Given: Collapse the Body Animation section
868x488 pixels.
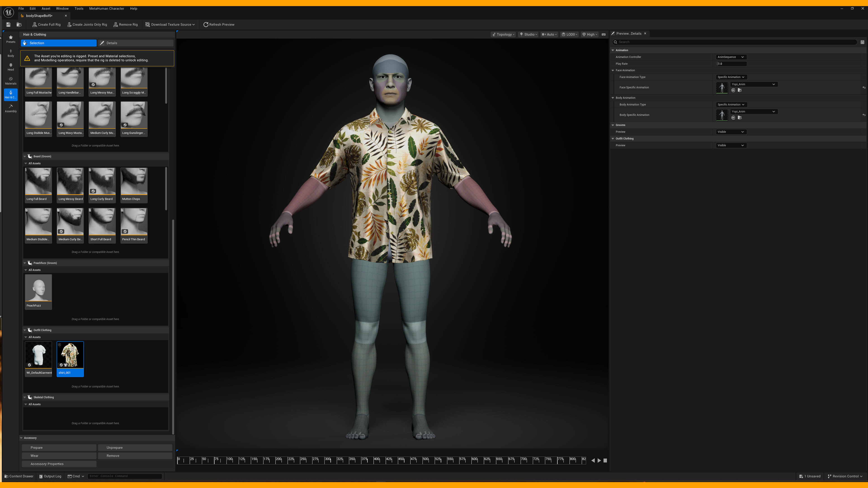Looking at the screenshot, I should [613, 98].
